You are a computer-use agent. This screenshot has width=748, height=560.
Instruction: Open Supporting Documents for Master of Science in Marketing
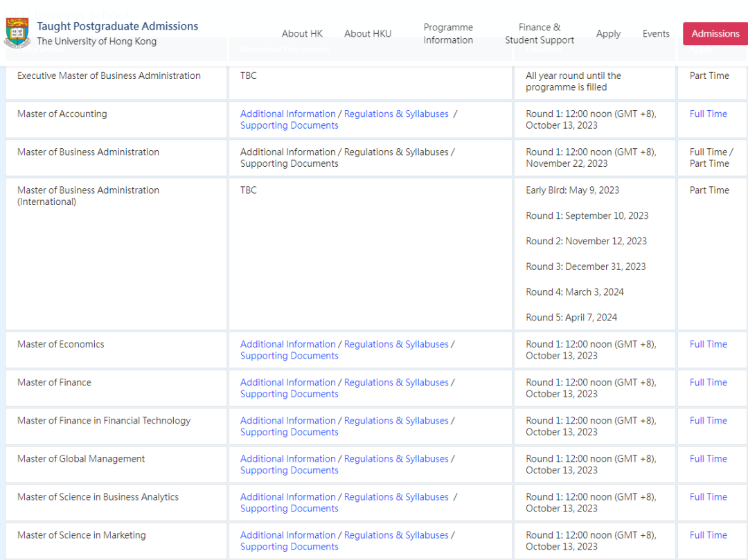(x=289, y=546)
